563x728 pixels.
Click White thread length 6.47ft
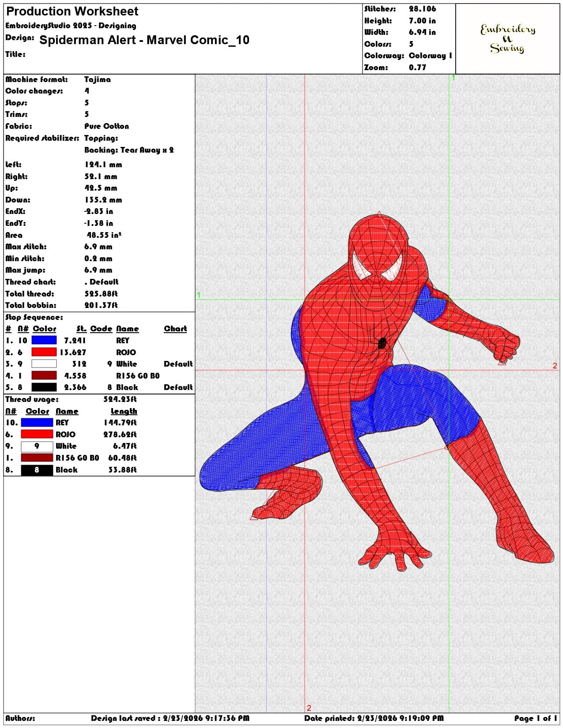pos(125,446)
